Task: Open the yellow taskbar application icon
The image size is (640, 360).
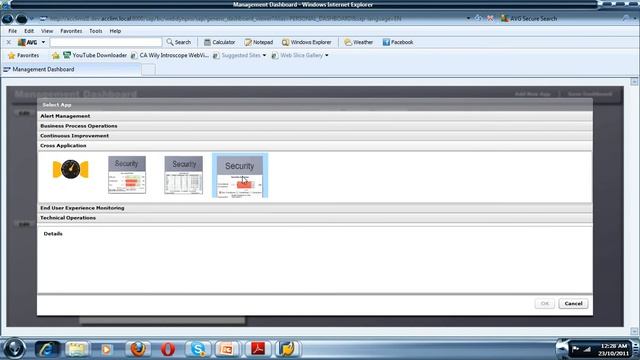Action: (x=288, y=349)
